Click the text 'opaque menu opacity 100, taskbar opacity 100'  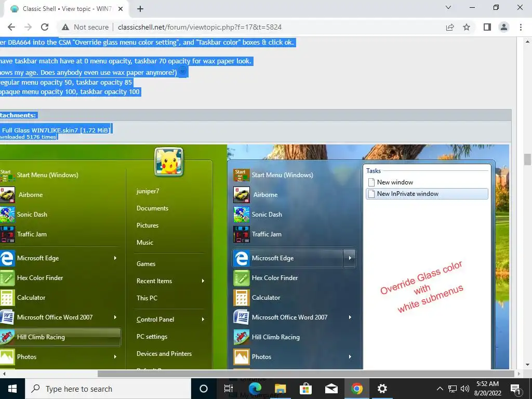click(x=70, y=92)
